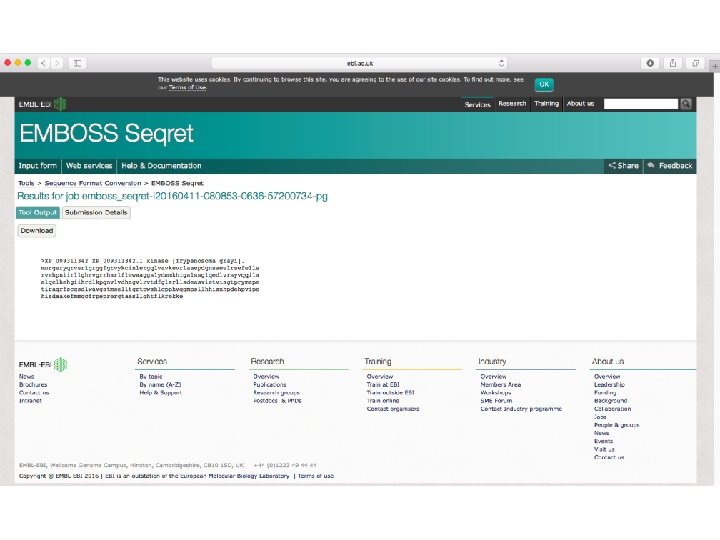Click the reload icon in address bar
The width and height of the screenshot is (720, 540).
tap(501, 63)
